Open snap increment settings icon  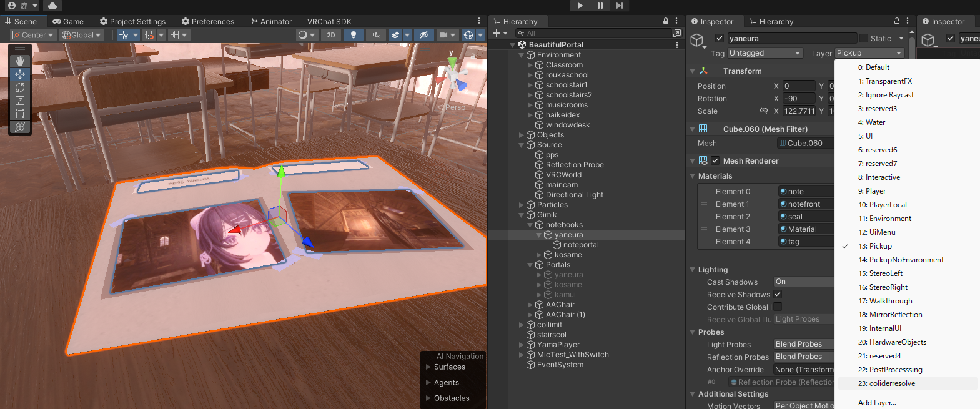(175, 35)
